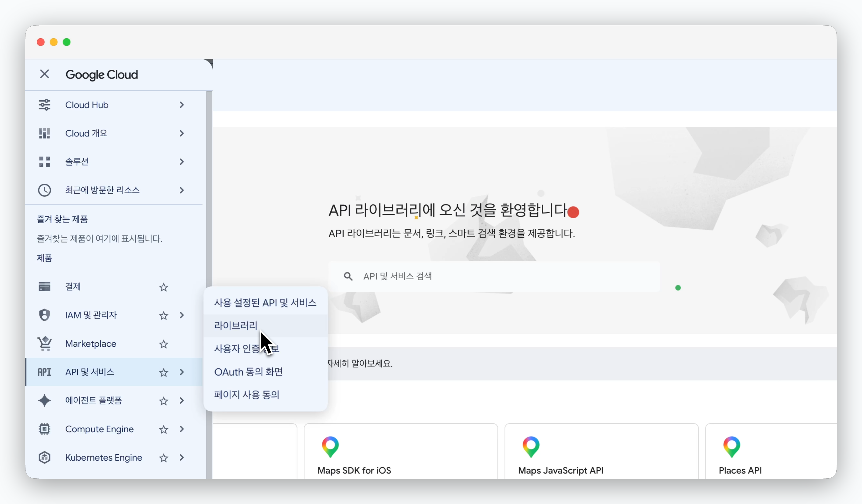Open 에이전트 플랫폼 product entry
Image resolution: width=862 pixels, height=504 pixels.
[114, 400]
